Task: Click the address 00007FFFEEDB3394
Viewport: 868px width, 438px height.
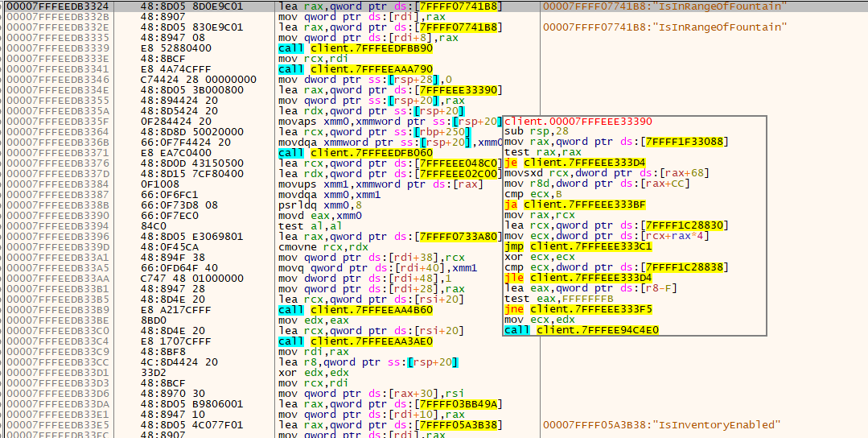Action: 56,226
